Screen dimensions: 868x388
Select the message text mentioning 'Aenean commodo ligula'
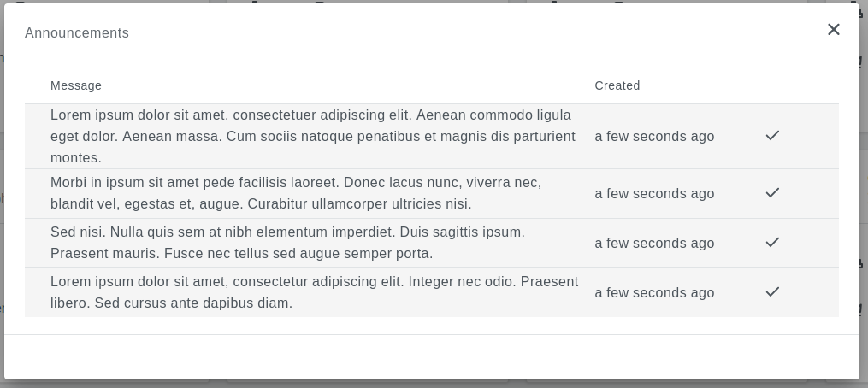[312, 136]
